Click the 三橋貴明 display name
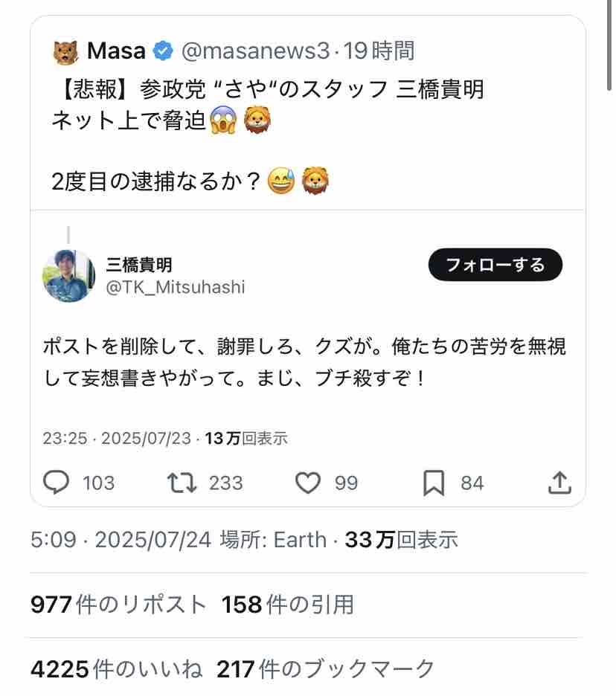Image resolution: width=616 pixels, height=696 pixels. (139, 265)
